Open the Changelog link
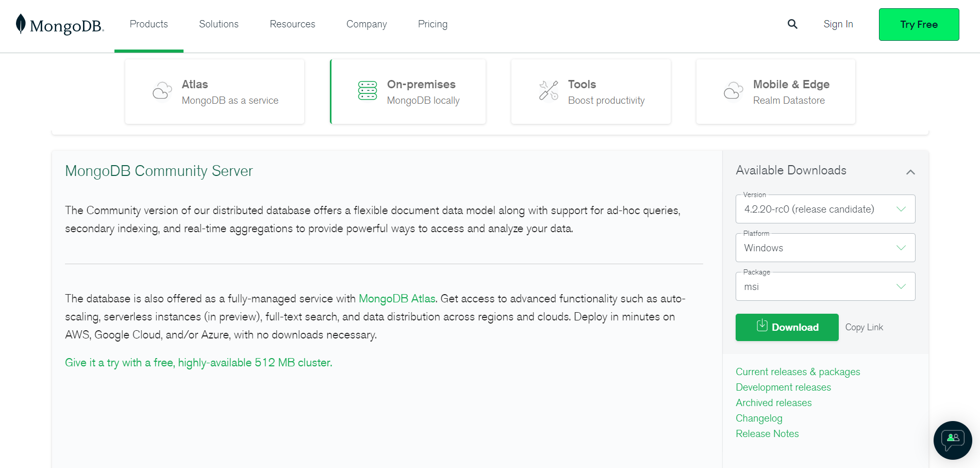The height and width of the screenshot is (468, 980). (759, 418)
